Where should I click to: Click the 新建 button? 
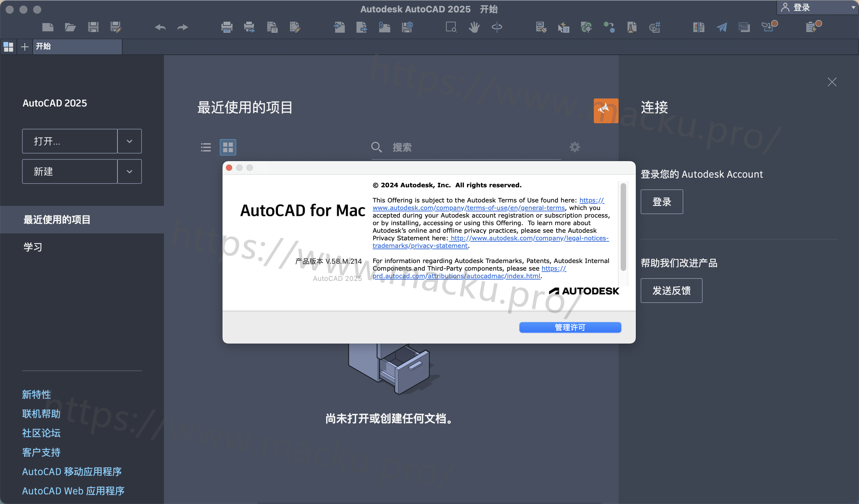click(70, 171)
